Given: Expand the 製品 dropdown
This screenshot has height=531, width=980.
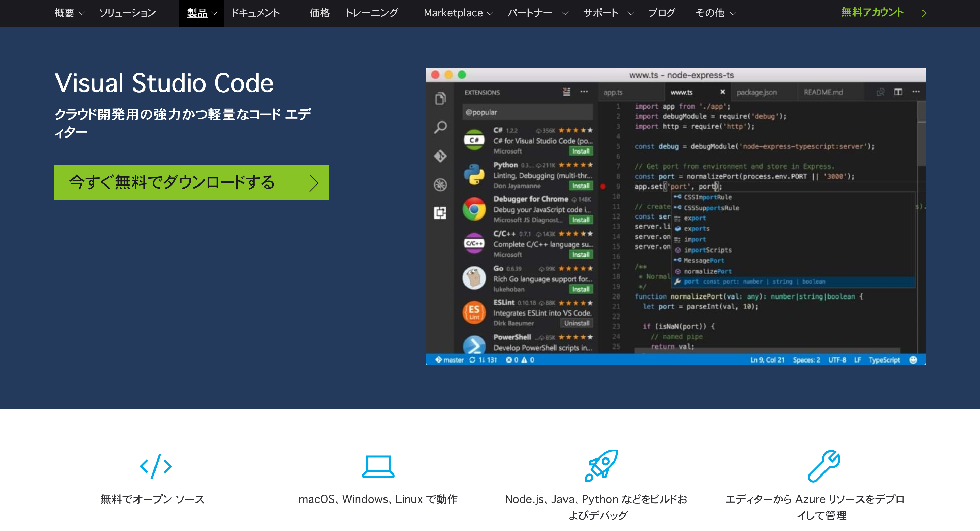Looking at the screenshot, I should [202, 13].
